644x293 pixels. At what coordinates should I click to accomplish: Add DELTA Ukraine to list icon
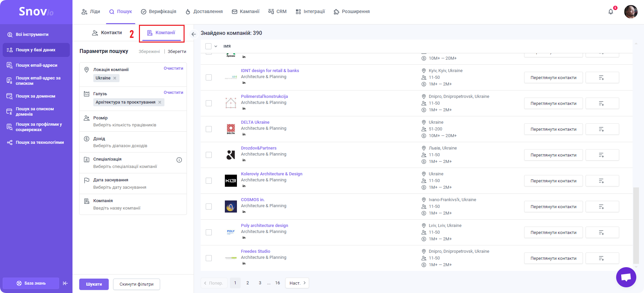pos(602,129)
